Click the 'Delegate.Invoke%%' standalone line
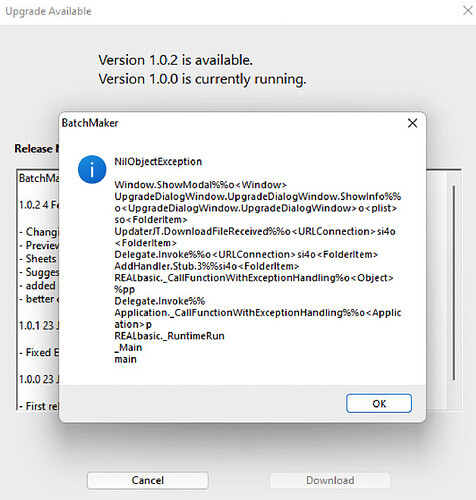The height and width of the screenshot is (500, 476). click(x=160, y=301)
